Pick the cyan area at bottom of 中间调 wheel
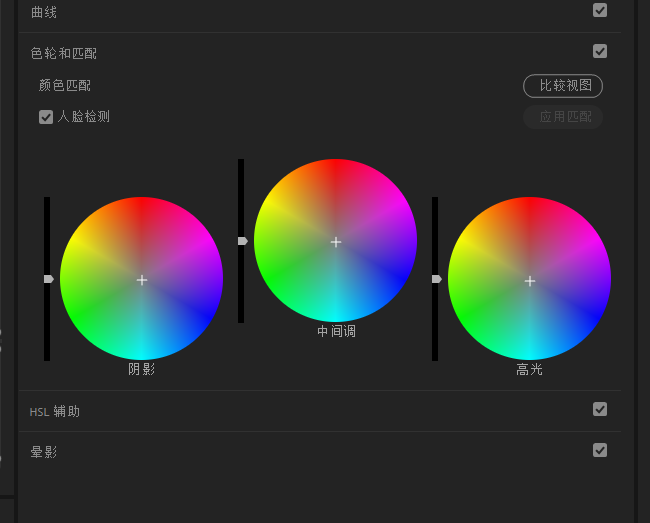This screenshot has height=523, width=650. (336, 308)
